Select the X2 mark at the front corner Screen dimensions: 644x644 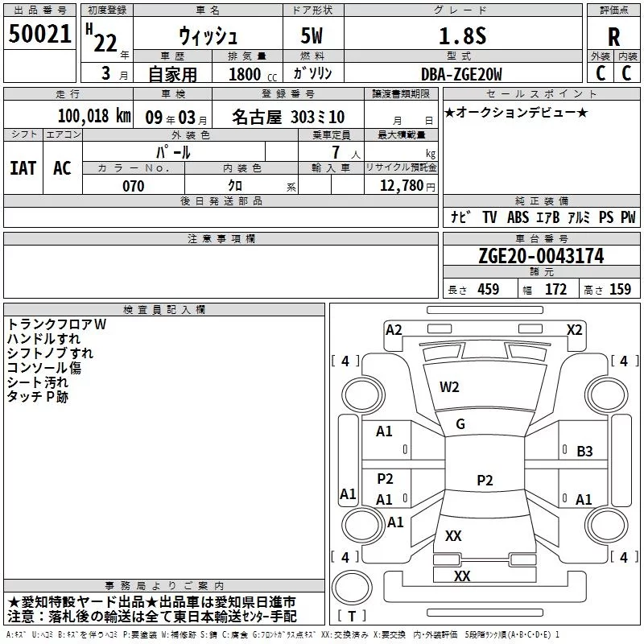(575, 330)
